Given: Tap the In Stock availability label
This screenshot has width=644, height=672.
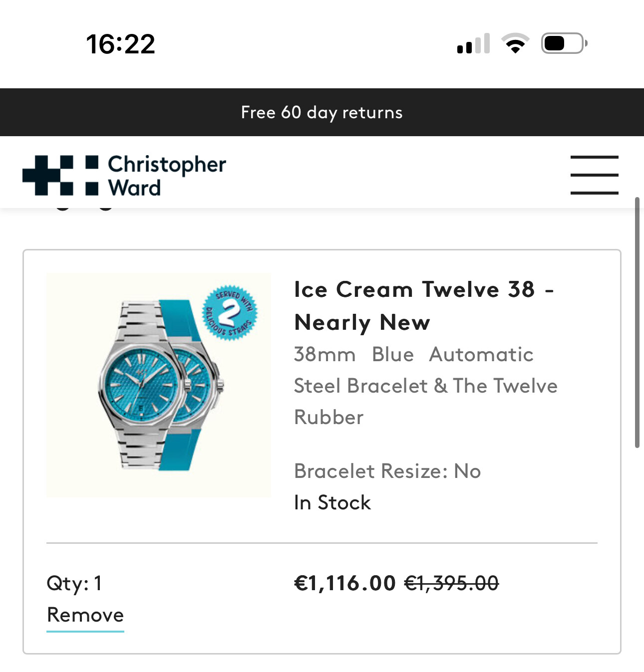Looking at the screenshot, I should [332, 502].
